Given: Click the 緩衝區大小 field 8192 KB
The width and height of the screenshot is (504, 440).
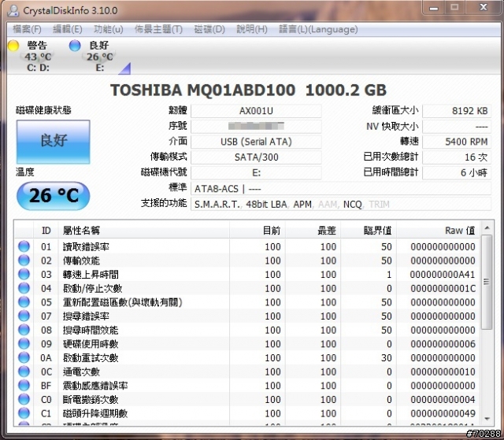Looking at the screenshot, I should [x=457, y=111].
